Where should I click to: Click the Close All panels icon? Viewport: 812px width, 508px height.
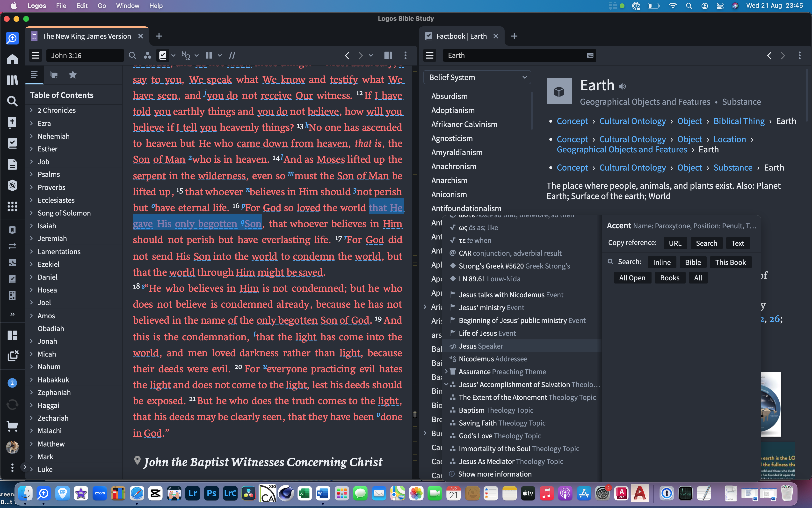tap(12, 356)
